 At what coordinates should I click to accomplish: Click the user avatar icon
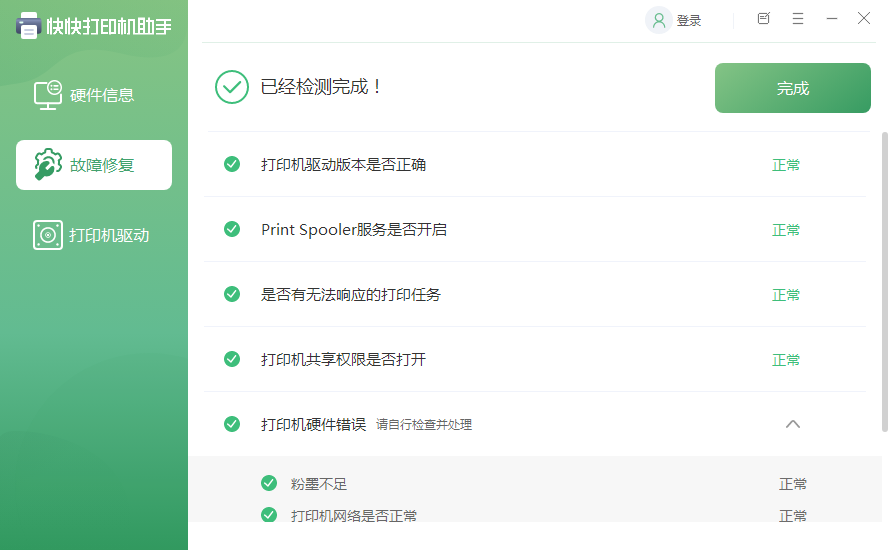point(658,20)
